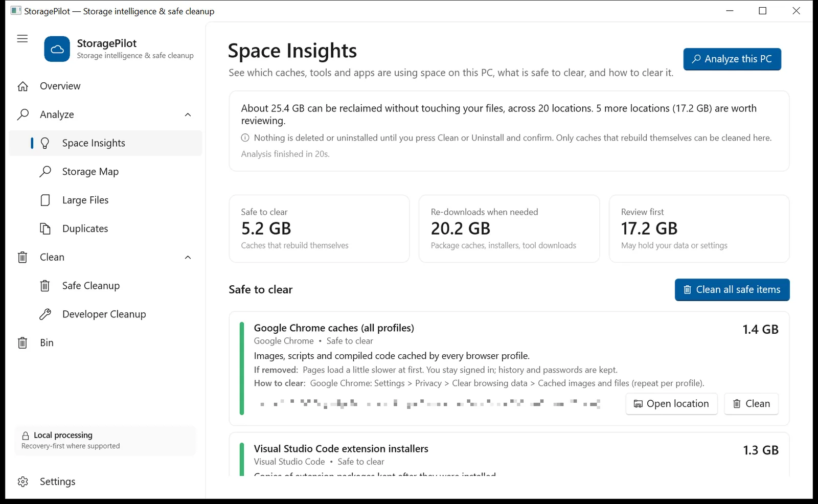Click the Storage Map magnifier icon
Image resolution: width=818 pixels, height=504 pixels.
45,172
